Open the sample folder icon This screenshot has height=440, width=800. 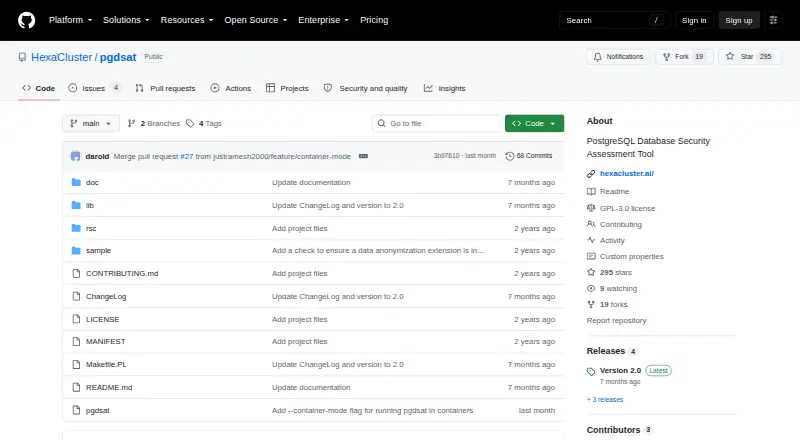(x=76, y=251)
